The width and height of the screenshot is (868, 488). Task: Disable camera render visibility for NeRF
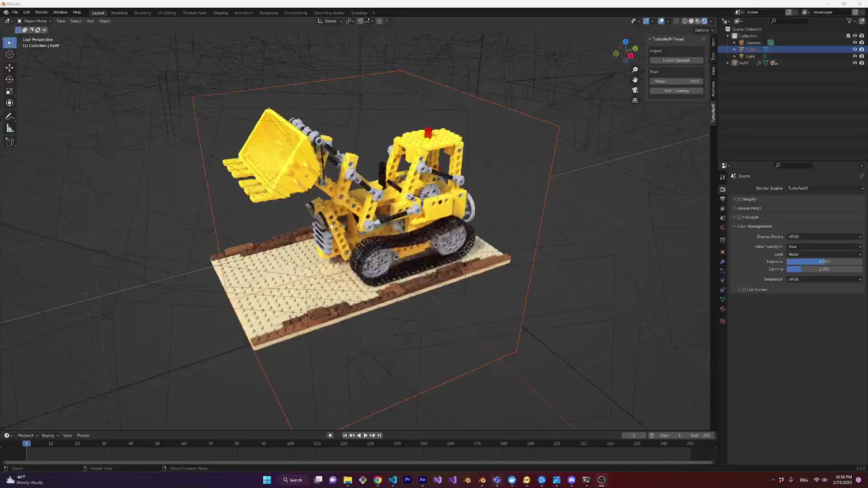862,63
